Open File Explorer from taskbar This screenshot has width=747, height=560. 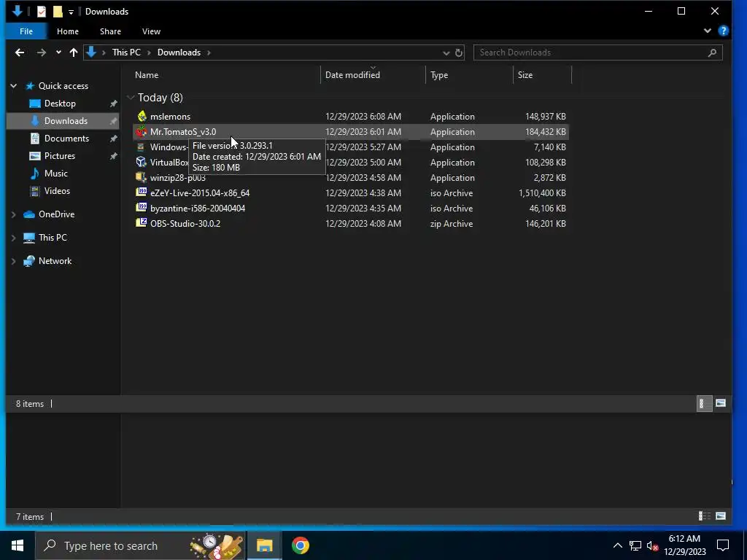pyautogui.click(x=264, y=545)
